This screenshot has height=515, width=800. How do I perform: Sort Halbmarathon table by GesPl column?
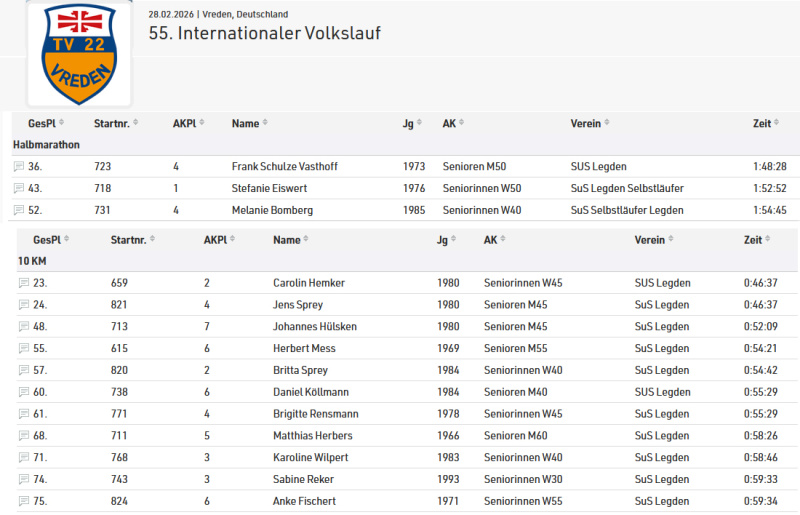[42, 123]
